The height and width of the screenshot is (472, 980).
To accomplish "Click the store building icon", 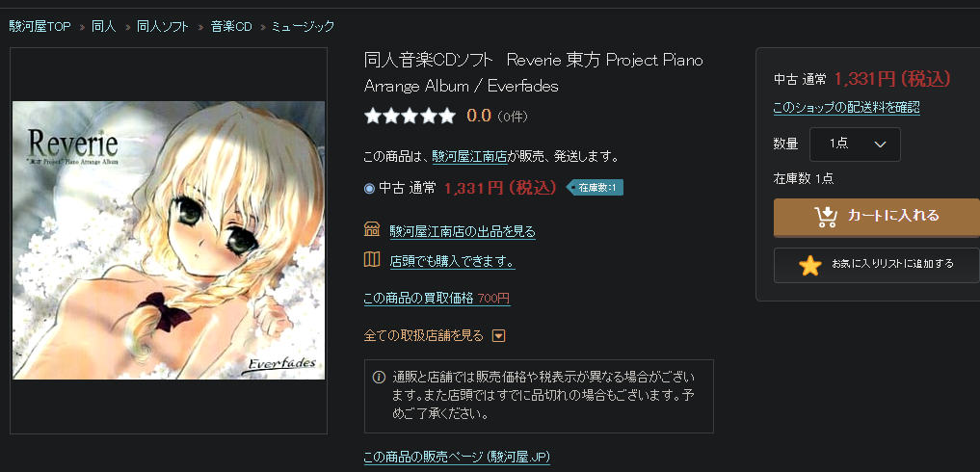I will pos(372,229).
